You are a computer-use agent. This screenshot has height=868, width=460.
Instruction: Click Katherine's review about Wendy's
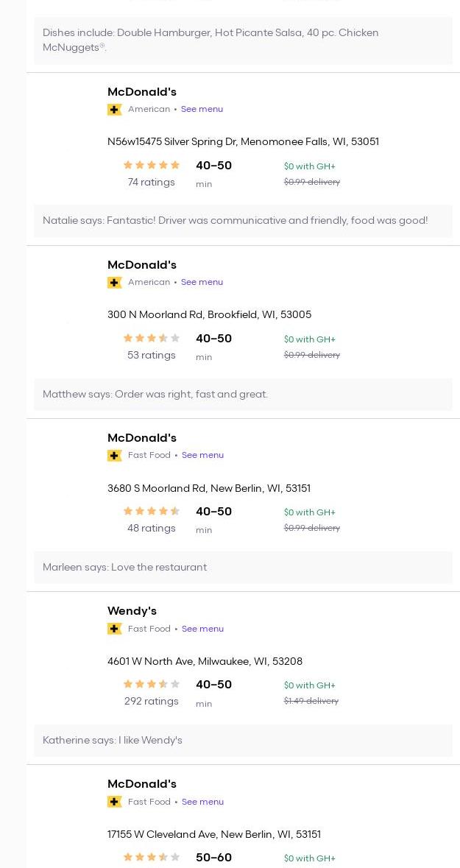(x=113, y=740)
